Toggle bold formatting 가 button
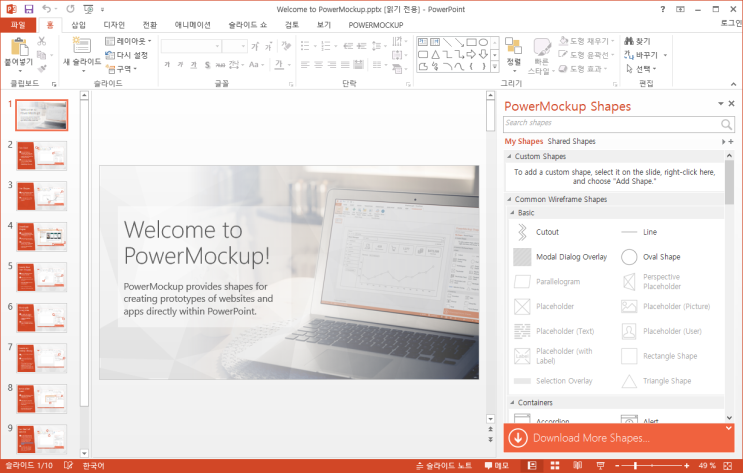This screenshot has width=743, height=473. tap(167, 64)
